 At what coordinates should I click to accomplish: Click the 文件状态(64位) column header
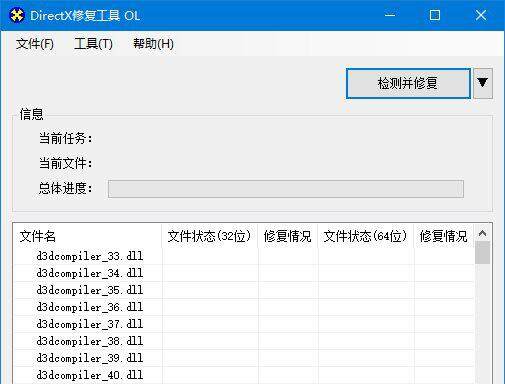pyautogui.click(x=366, y=236)
